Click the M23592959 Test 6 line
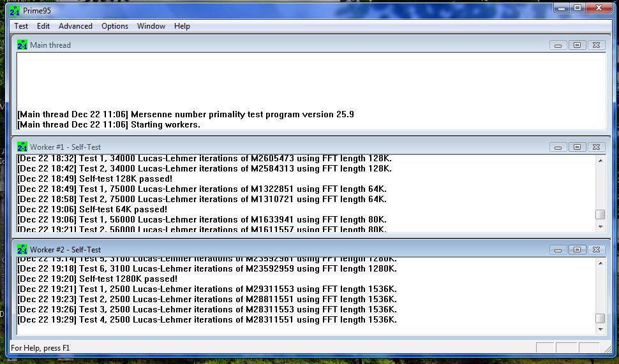 tap(207, 268)
